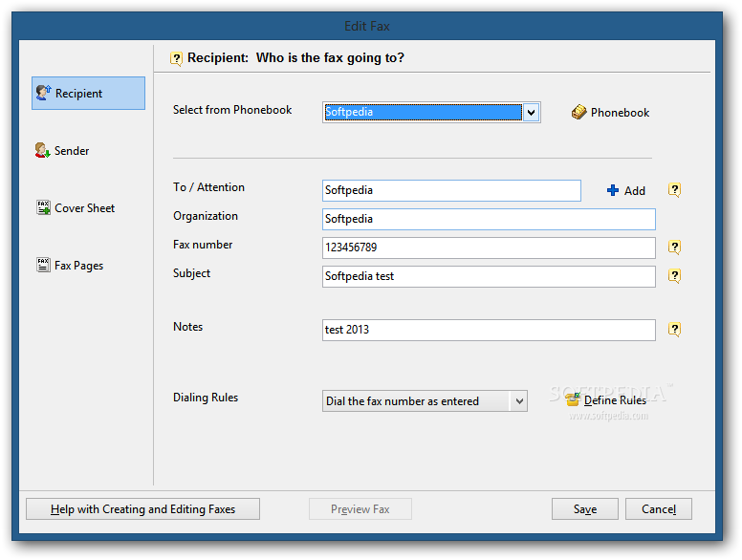Image resolution: width=742 pixels, height=560 pixels.
Task: Select the Recipient tab label
Action: click(x=78, y=94)
